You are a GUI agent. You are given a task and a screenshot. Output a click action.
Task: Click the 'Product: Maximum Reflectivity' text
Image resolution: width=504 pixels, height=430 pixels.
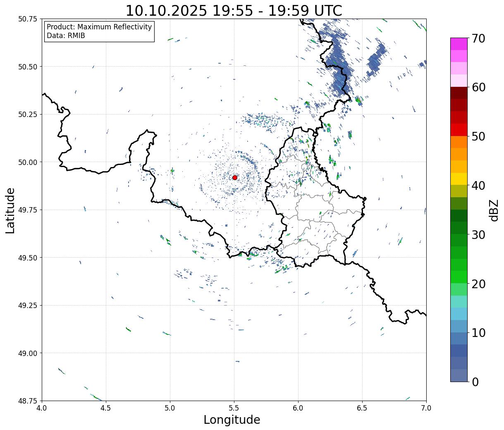(99, 27)
